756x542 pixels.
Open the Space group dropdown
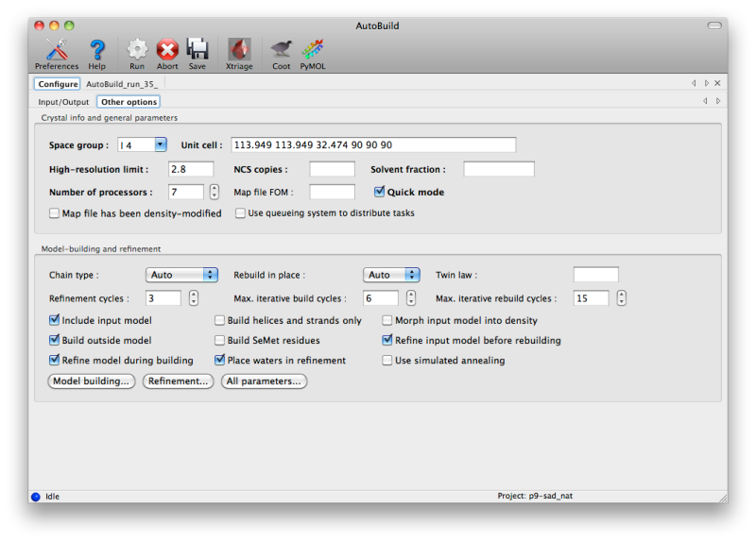[160, 144]
